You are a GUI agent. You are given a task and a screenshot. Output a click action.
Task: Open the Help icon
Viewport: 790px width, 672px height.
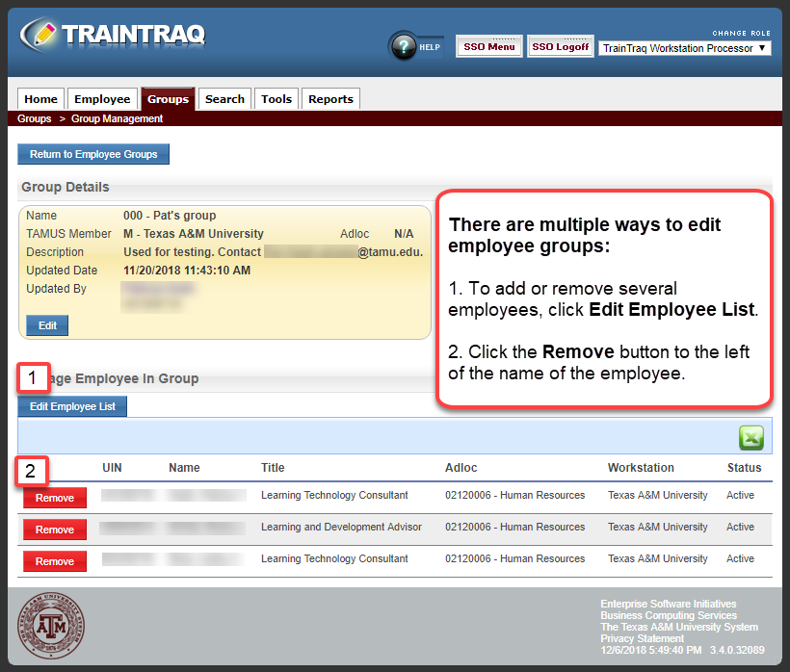pyautogui.click(x=405, y=45)
